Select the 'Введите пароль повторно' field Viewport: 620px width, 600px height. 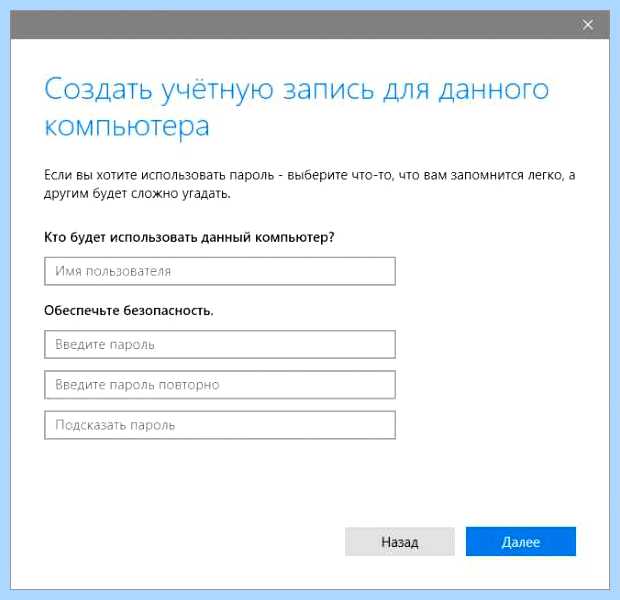click(220, 384)
